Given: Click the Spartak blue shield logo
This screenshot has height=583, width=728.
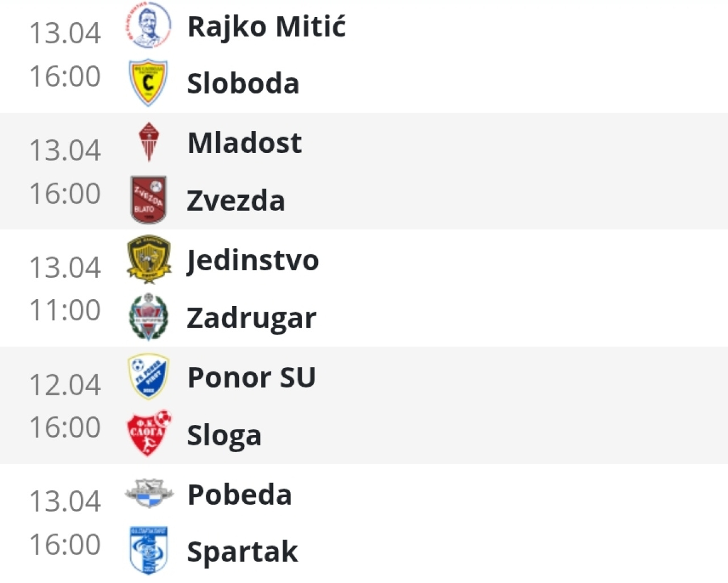Looking at the screenshot, I should click(148, 550).
